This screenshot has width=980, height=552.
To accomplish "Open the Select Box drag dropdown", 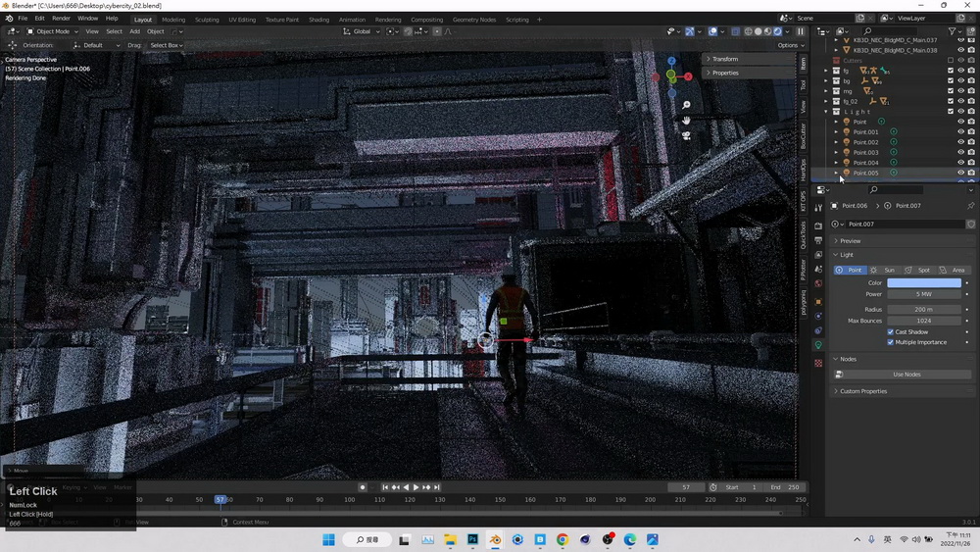I will (x=166, y=45).
